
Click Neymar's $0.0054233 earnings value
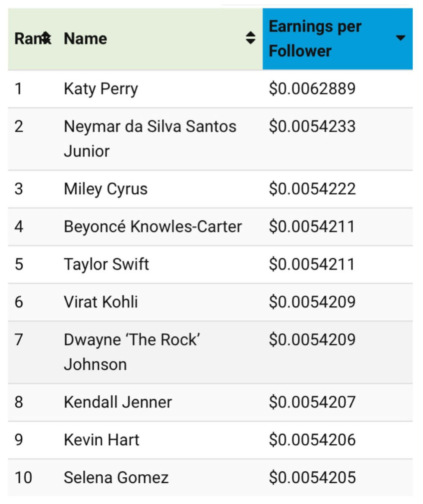tap(312, 126)
